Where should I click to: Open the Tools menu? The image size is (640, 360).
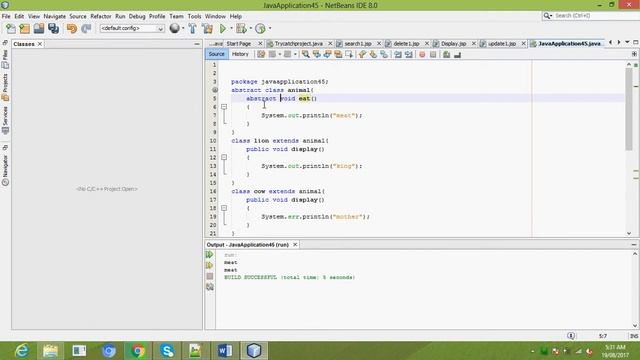point(194,16)
